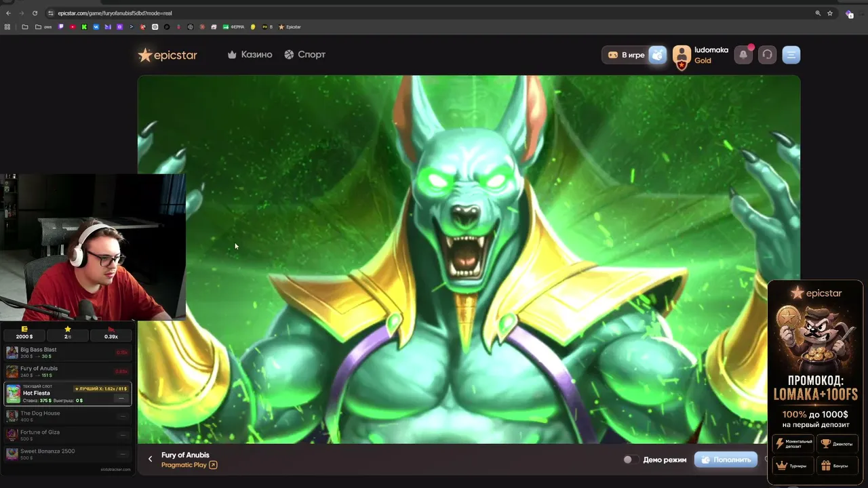Click the 'ЛУЧШИЙ X' best multiplier badge
This screenshot has height=488, width=868.
pyautogui.click(x=101, y=389)
